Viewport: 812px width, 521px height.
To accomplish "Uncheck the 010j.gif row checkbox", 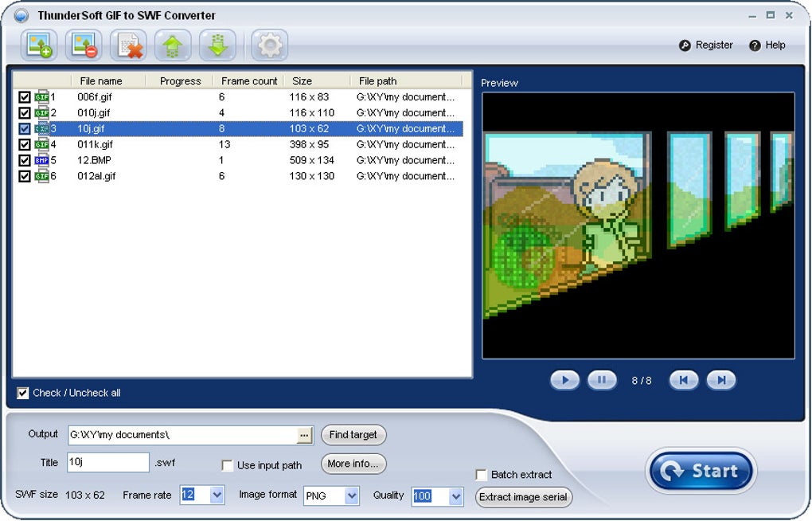I will tap(25, 112).
